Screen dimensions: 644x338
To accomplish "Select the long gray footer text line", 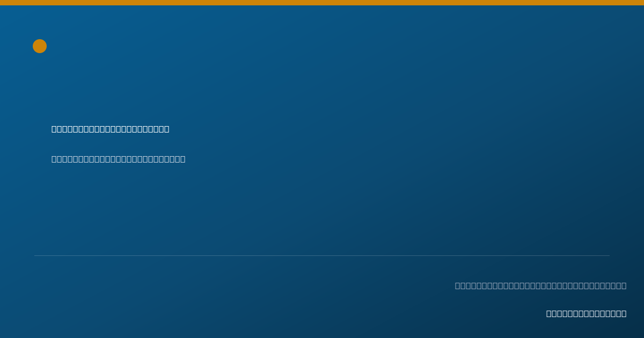I will click(541, 285).
